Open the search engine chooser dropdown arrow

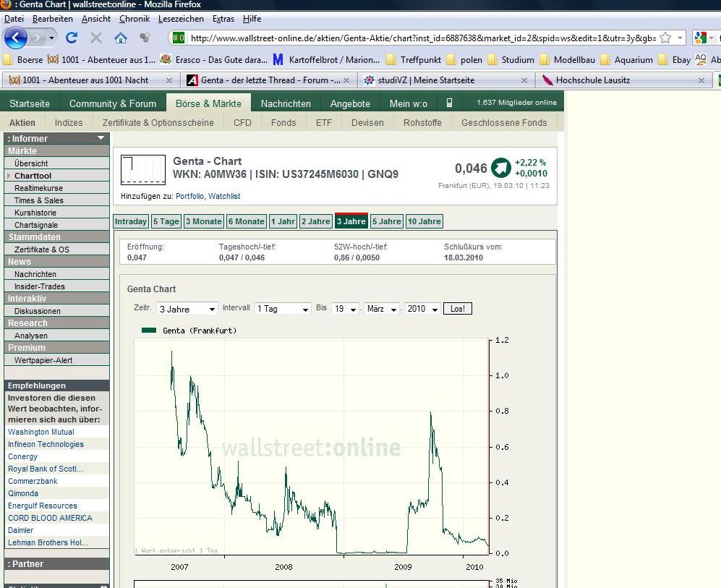tap(712, 38)
